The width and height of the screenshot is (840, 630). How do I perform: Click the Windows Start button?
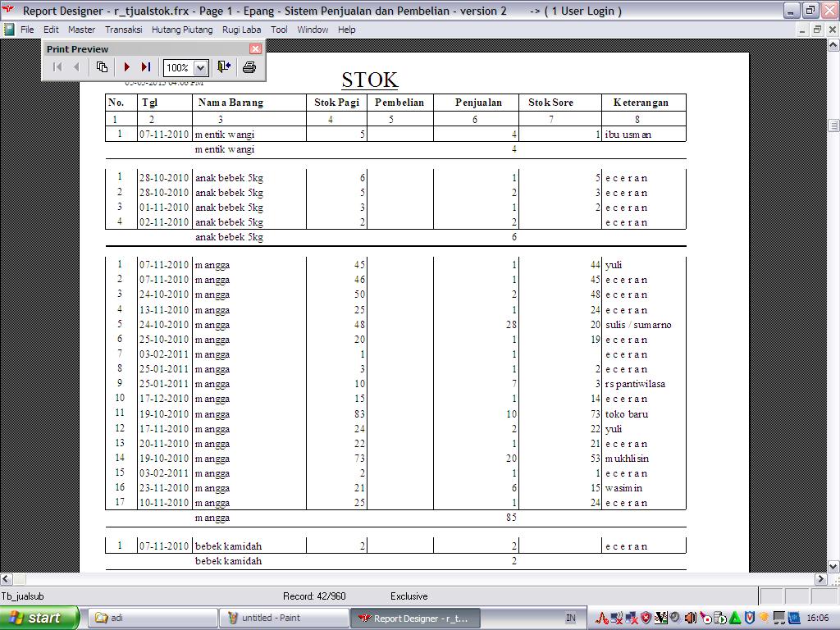39,618
